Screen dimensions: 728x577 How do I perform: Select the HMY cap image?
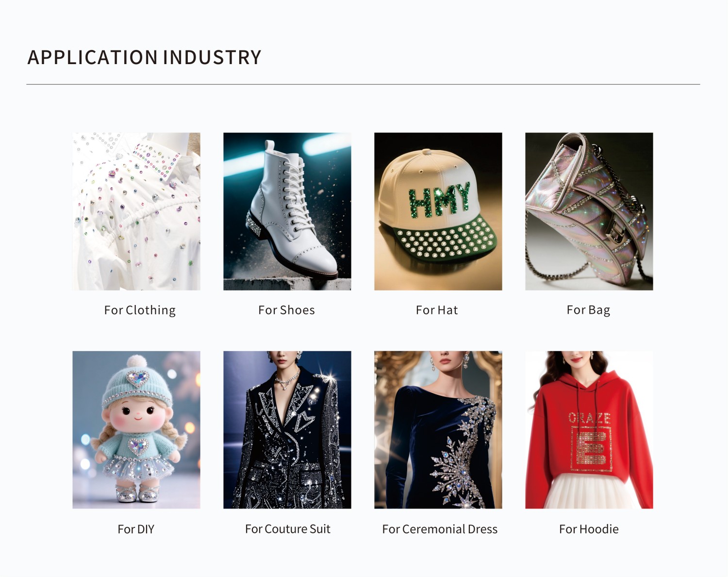pos(438,211)
